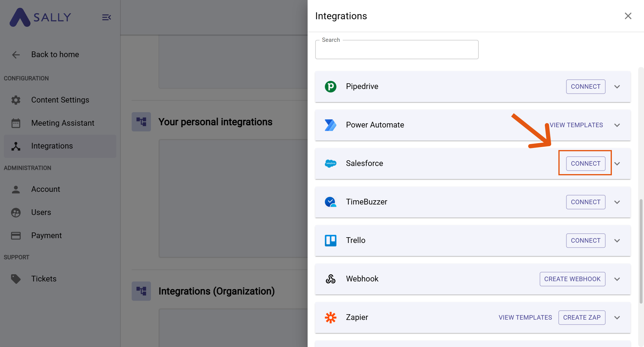
Task: Click the Zapier logo icon
Action: [x=330, y=318]
